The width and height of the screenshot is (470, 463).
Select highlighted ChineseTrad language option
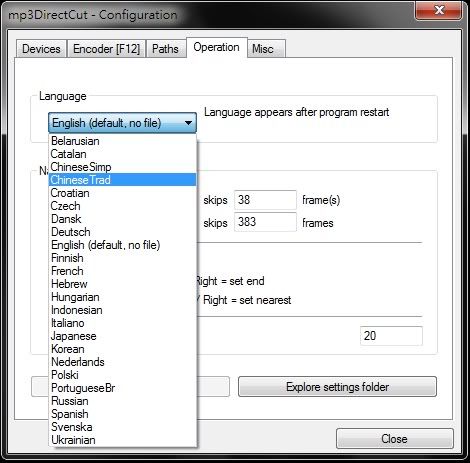[x=122, y=180]
